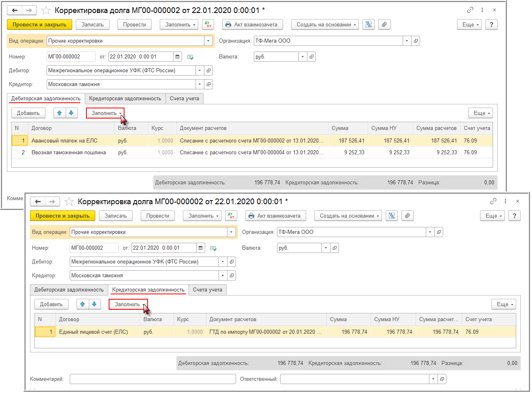Open the attached files paperclip in the back window

tap(384, 25)
